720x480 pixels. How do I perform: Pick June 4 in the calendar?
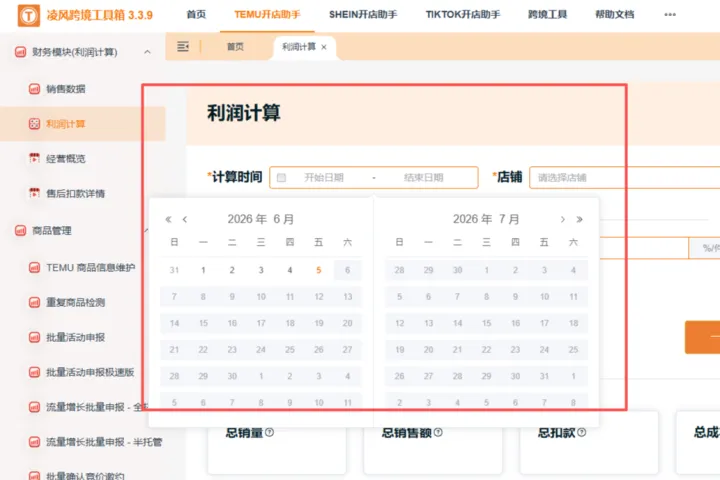[290, 270]
